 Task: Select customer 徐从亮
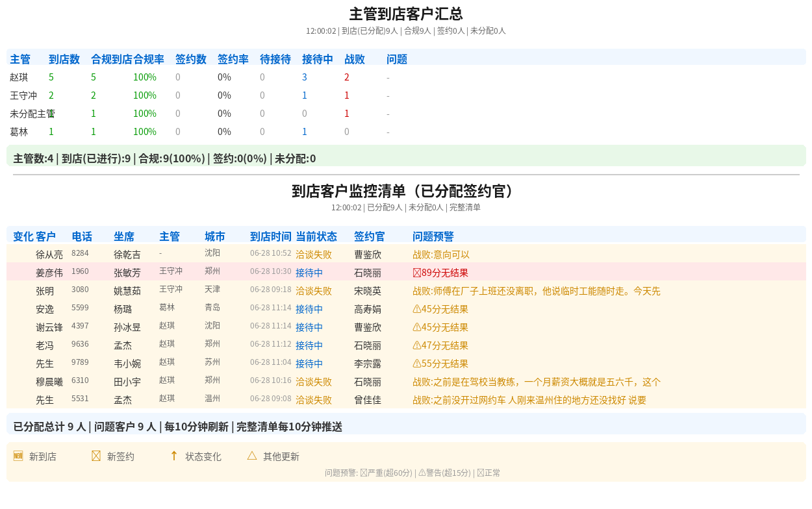point(49,255)
